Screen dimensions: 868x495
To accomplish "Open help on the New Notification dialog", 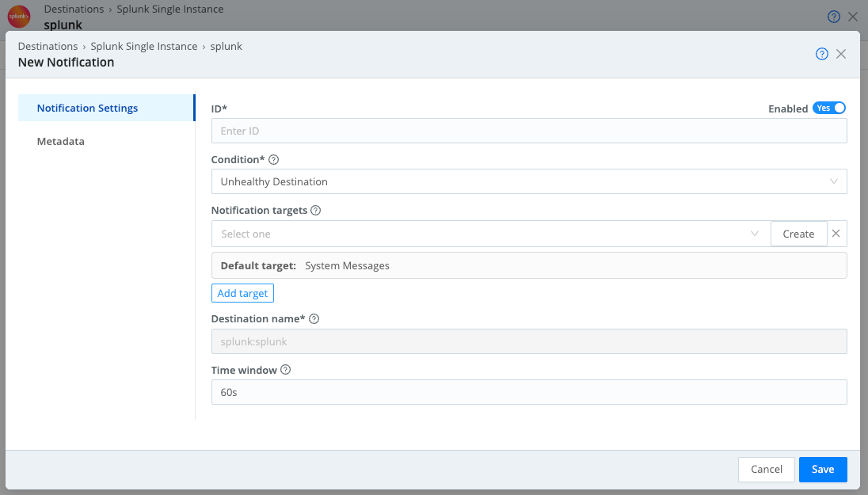I will [821, 53].
